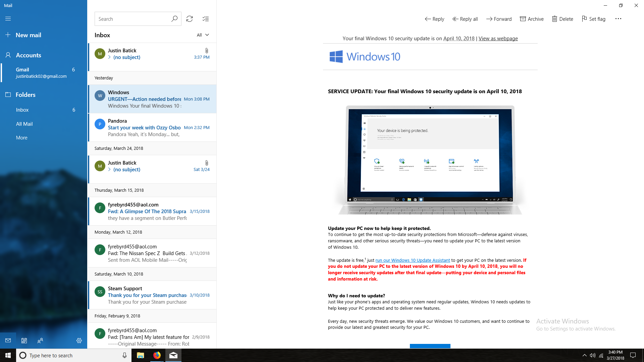This screenshot has height=362, width=644.
Task: Open the Steam purchase email
Action: coord(152,295)
